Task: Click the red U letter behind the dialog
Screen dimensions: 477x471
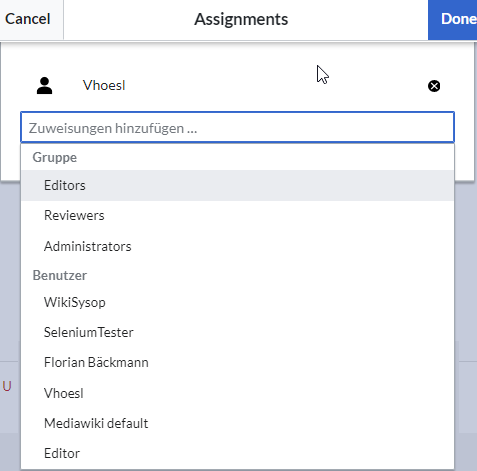Action: tap(7, 386)
